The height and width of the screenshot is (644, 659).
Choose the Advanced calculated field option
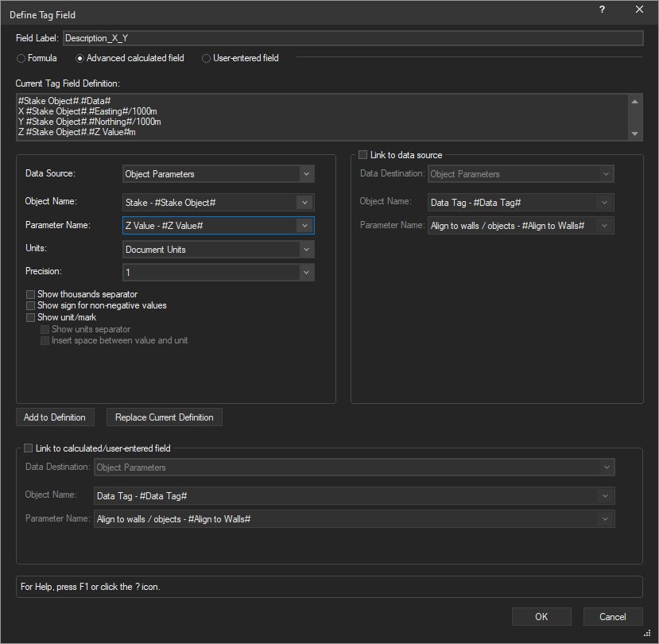click(x=80, y=58)
